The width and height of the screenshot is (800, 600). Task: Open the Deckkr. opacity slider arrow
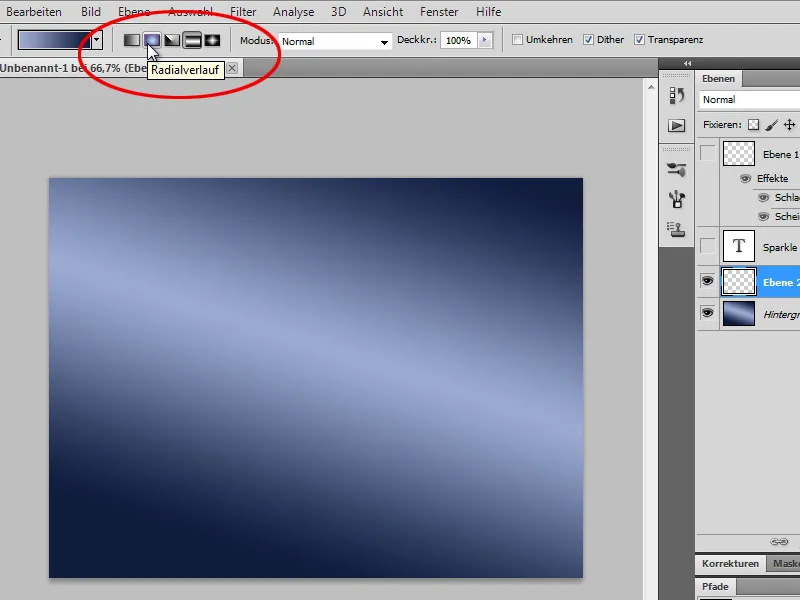click(485, 40)
